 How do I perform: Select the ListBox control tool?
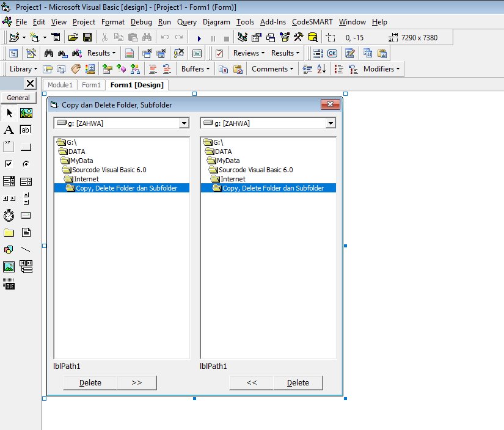[26, 181]
